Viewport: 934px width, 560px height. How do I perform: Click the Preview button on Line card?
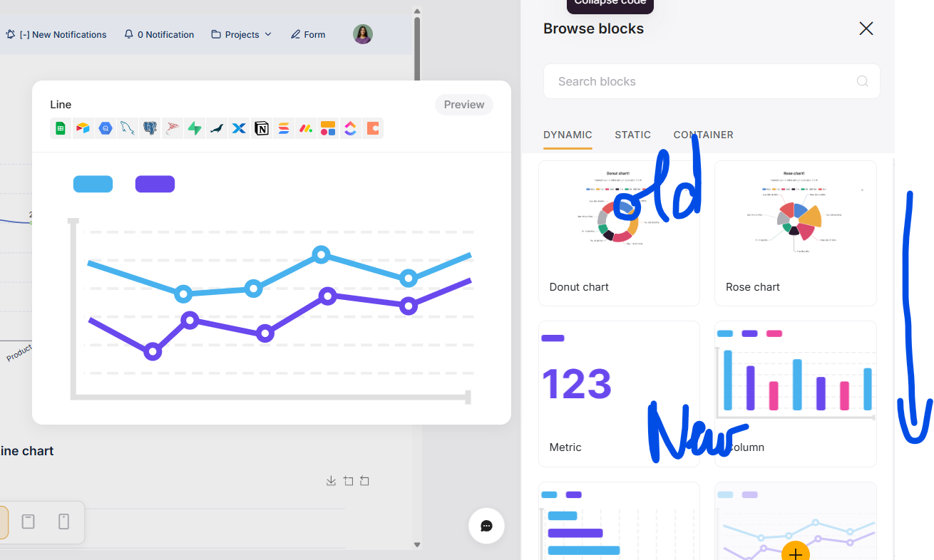tap(464, 105)
